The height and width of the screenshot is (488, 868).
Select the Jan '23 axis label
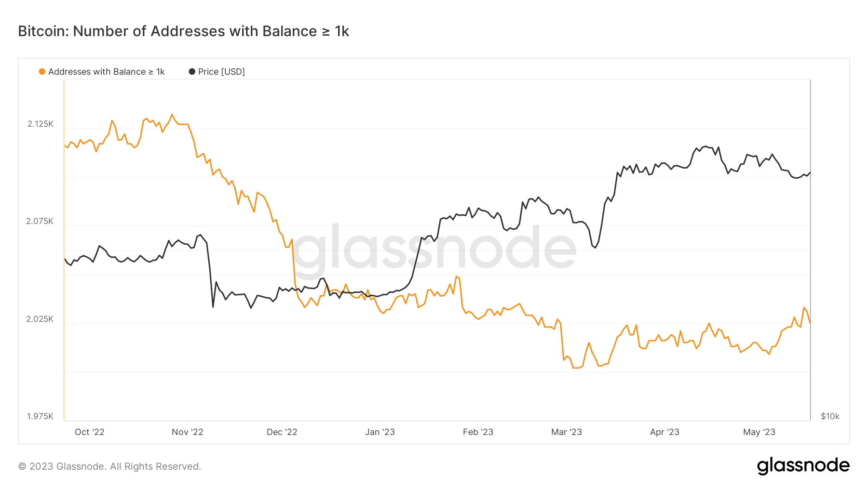(380, 432)
